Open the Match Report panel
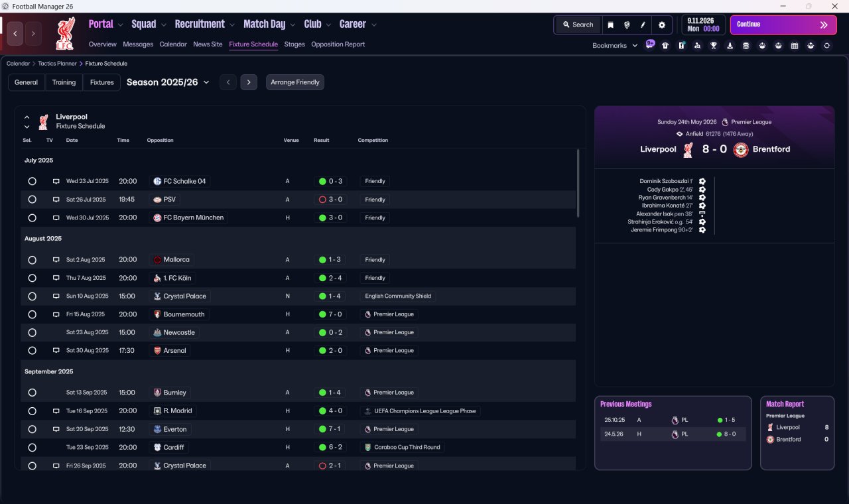The width and height of the screenshot is (849, 504). 797,433
